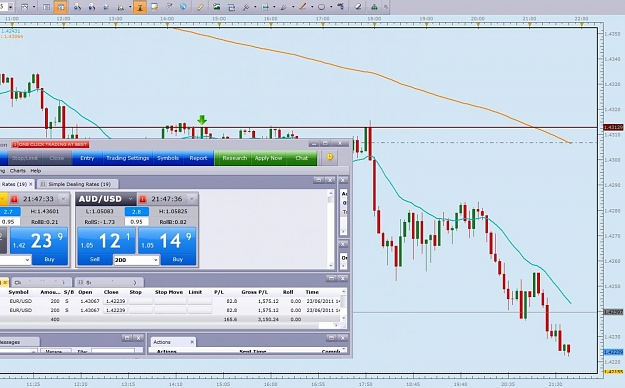Click the overlapping windows icon next to picture icon

click(x=231, y=7)
